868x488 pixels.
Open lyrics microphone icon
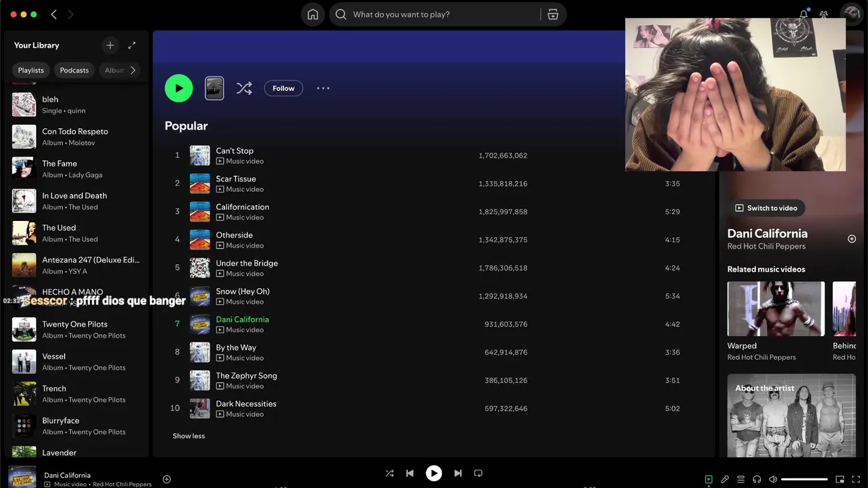point(725,479)
